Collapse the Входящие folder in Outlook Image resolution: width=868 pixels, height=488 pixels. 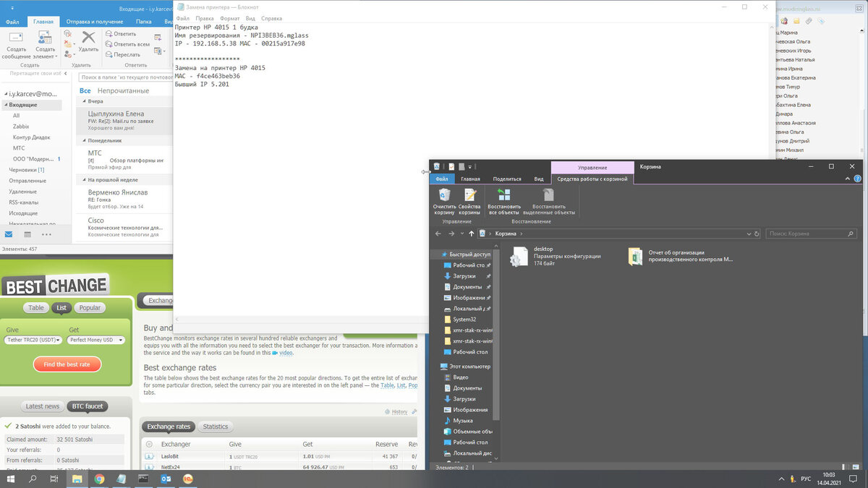[x=5, y=105]
